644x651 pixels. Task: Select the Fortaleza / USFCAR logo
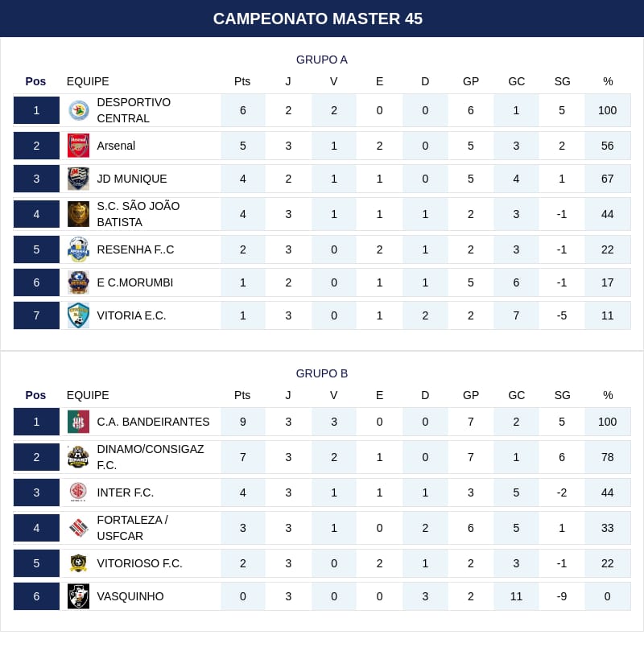(x=78, y=528)
